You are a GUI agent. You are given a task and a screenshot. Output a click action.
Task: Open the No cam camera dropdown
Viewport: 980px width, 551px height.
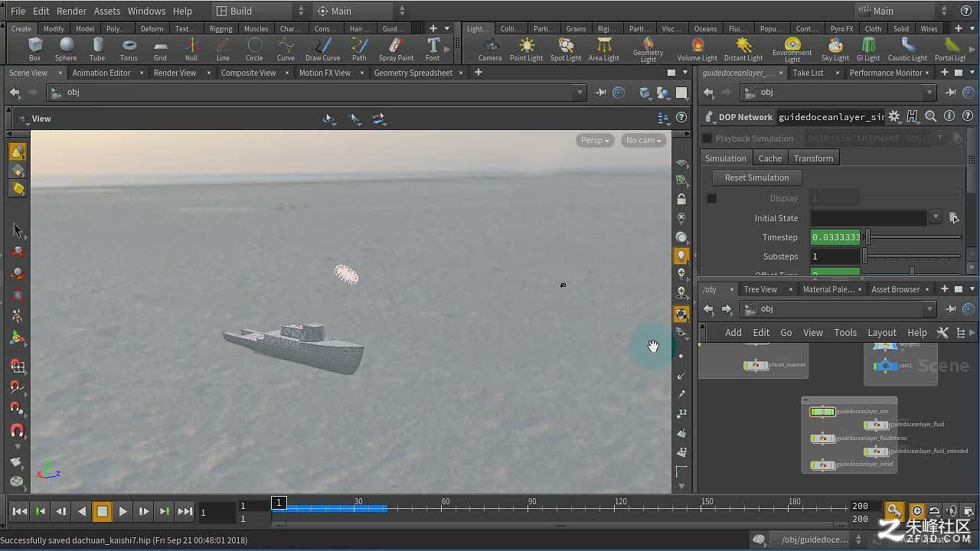pos(643,140)
